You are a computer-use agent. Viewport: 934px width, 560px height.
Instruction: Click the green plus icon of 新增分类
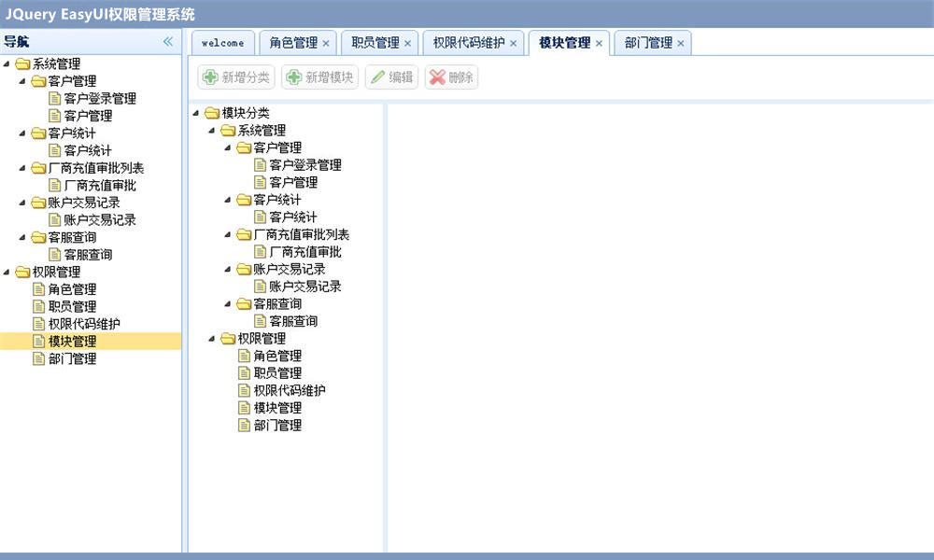click(x=209, y=77)
